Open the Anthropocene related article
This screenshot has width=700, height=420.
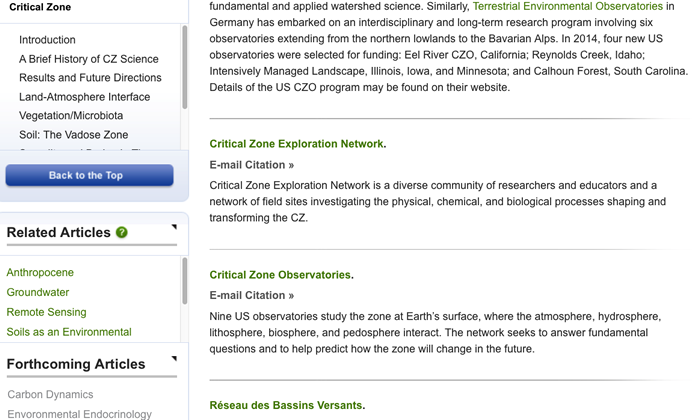[40, 272]
